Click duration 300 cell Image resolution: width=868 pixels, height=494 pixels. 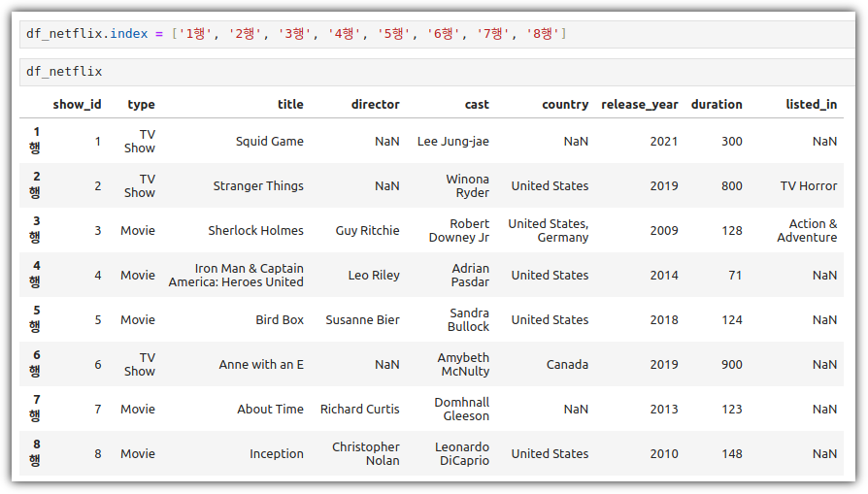point(732,142)
